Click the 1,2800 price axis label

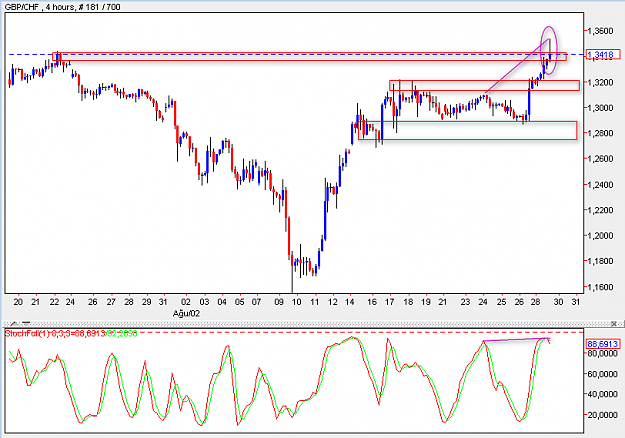coord(601,133)
